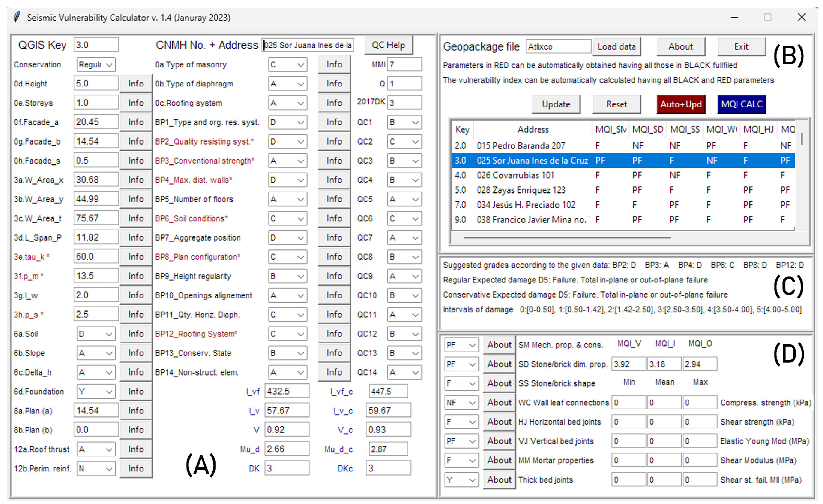
Task: Click the feather app icon in title bar
Action: [17, 17]
